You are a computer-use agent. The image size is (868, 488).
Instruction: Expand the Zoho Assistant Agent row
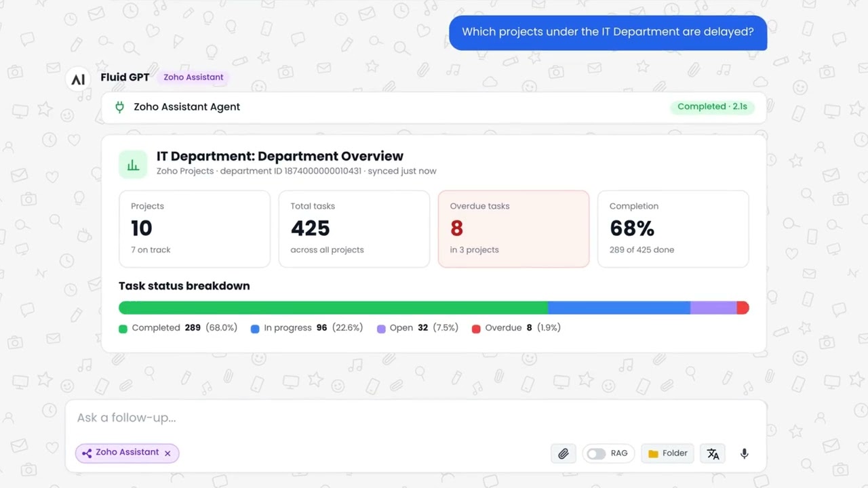[434, 107]
